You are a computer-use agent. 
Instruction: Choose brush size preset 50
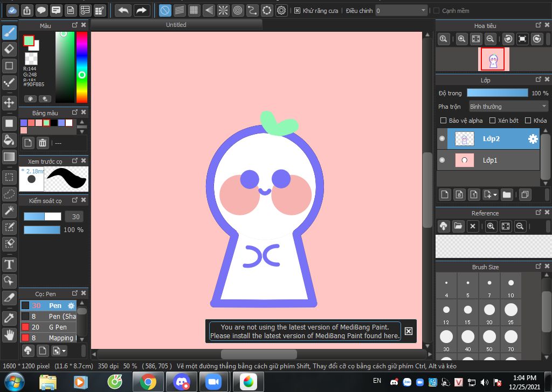tap(489, 340)
